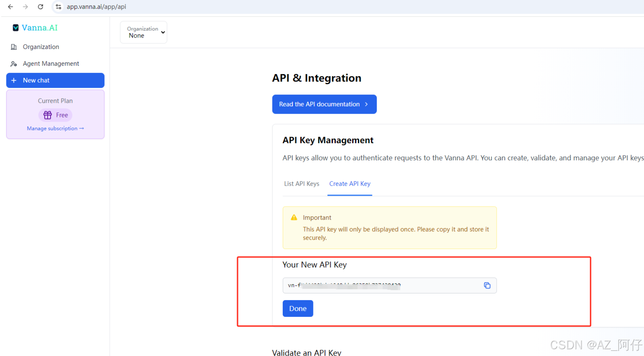The image size is (644, 356).
Task: Click the Done button
Action: pos(298,309)
